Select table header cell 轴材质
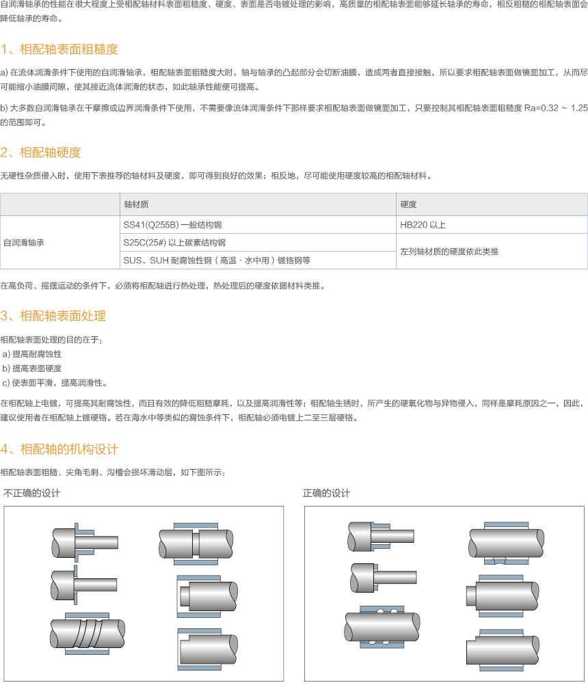588x700 pixels. pos(258,204)
